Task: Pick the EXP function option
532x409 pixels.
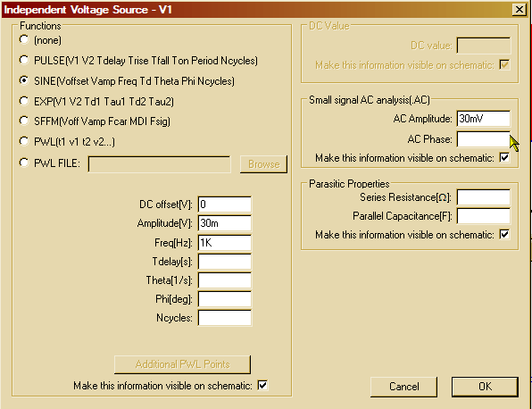Action: (x=24, y=101)
